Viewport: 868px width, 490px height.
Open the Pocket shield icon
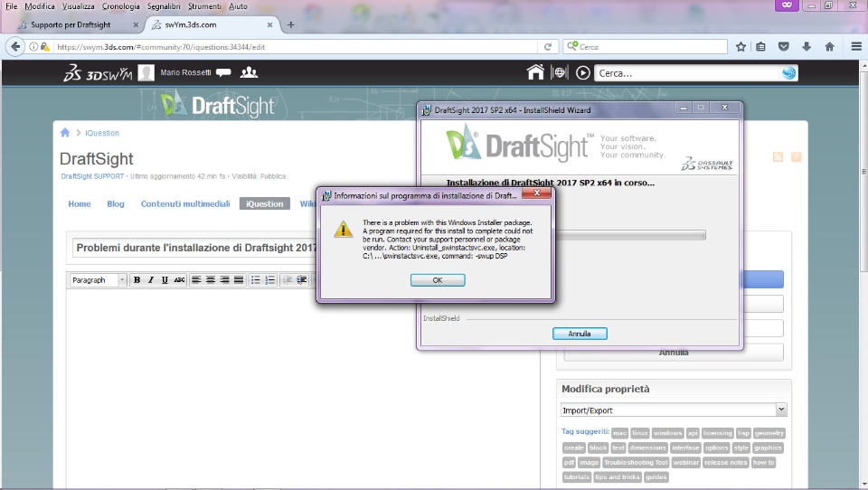783,47
